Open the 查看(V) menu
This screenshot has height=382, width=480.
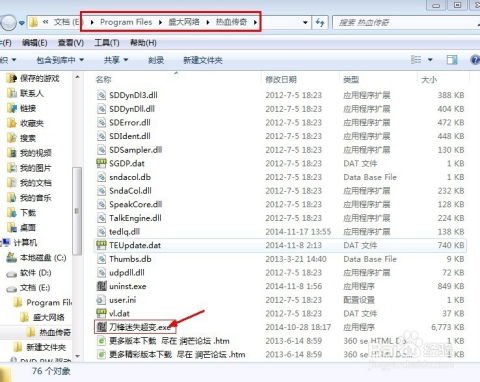tap(71, 43)
